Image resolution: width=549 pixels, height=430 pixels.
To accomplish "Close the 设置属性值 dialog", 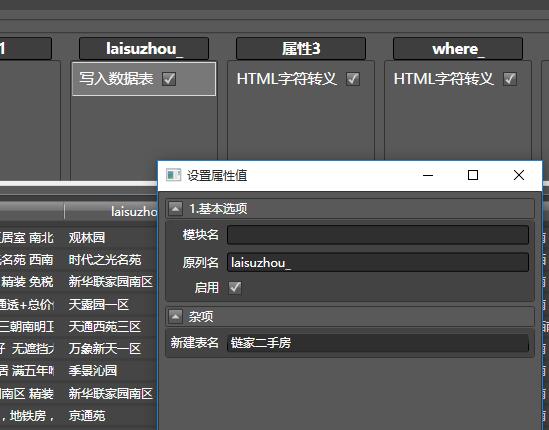I will pyautogui.click(x=519, y=175).
